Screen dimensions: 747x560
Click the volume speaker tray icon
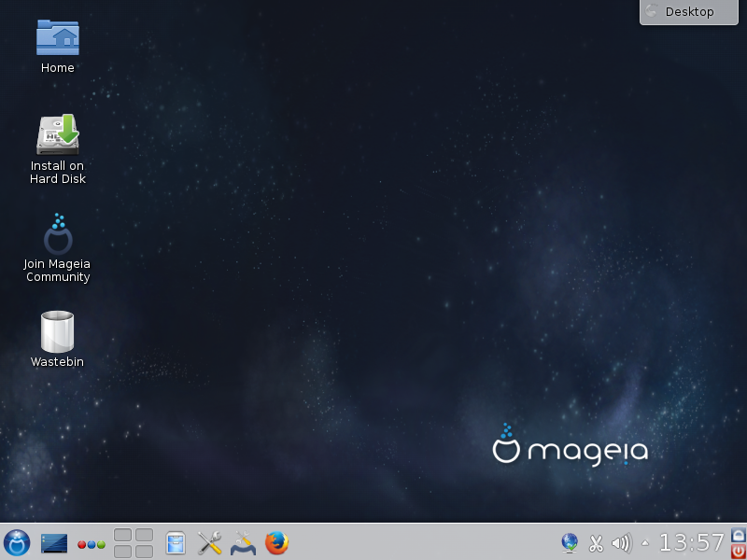click(621, 542)
